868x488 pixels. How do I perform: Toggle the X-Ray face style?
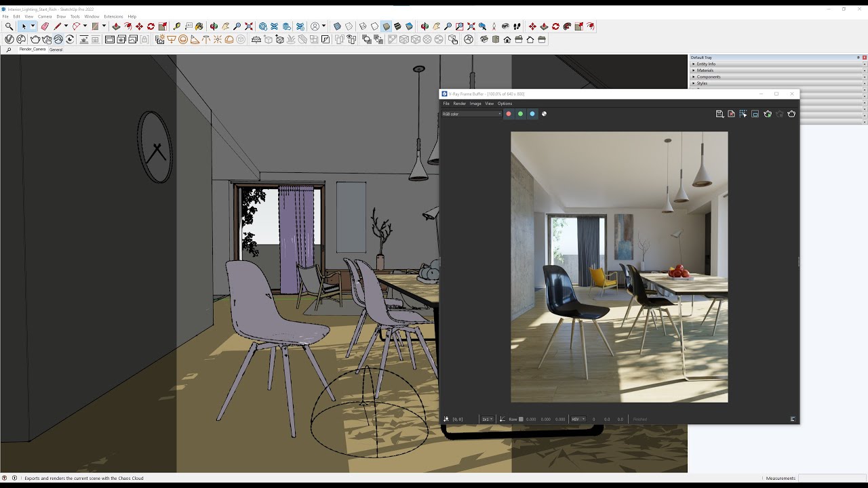337,26
